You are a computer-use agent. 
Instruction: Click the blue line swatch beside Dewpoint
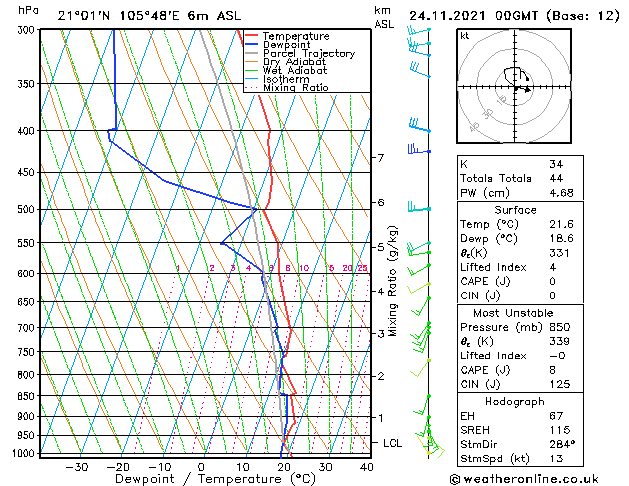252,44
